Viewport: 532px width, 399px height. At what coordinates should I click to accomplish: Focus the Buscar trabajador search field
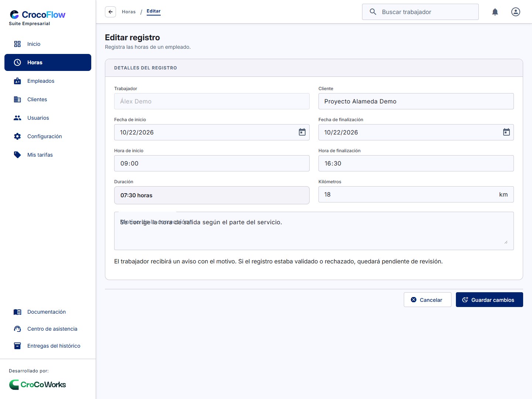click(x=420, y=12)
